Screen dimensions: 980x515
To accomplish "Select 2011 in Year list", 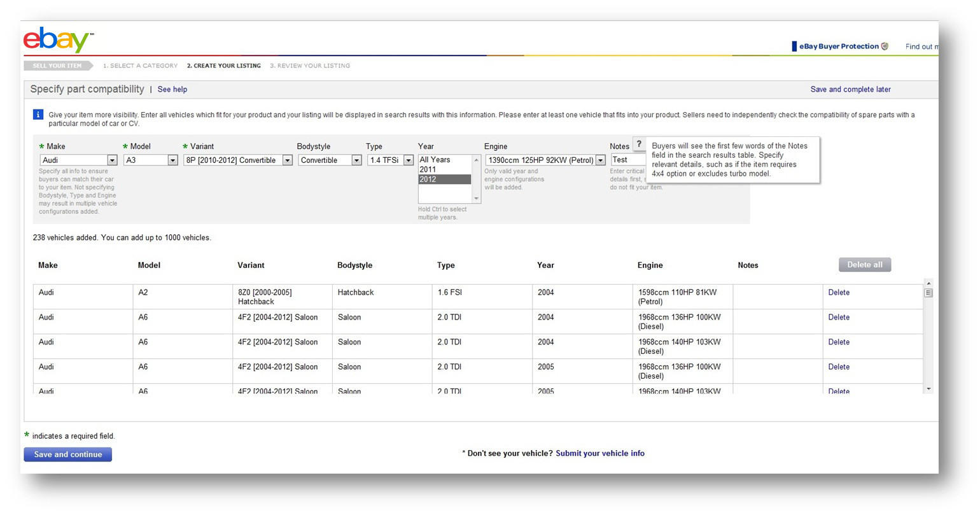I will pyautogui.click(x=445, y=169).
